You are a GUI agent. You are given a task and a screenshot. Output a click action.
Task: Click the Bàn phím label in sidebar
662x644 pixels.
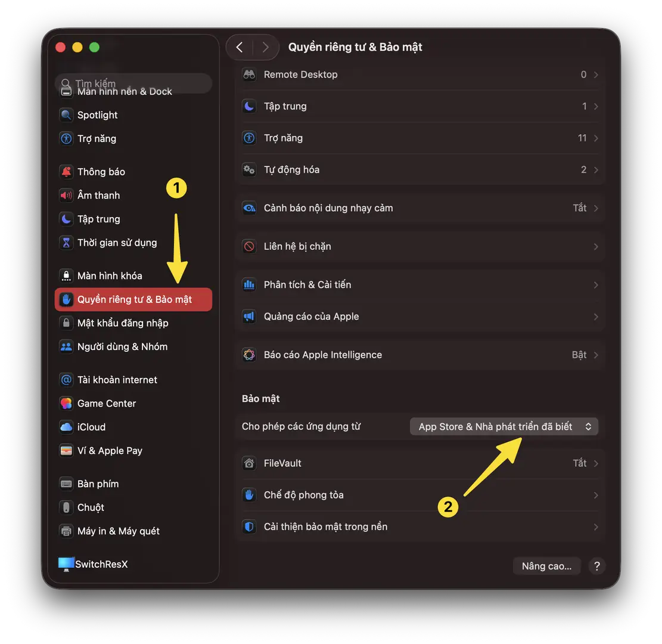point(98,484)
